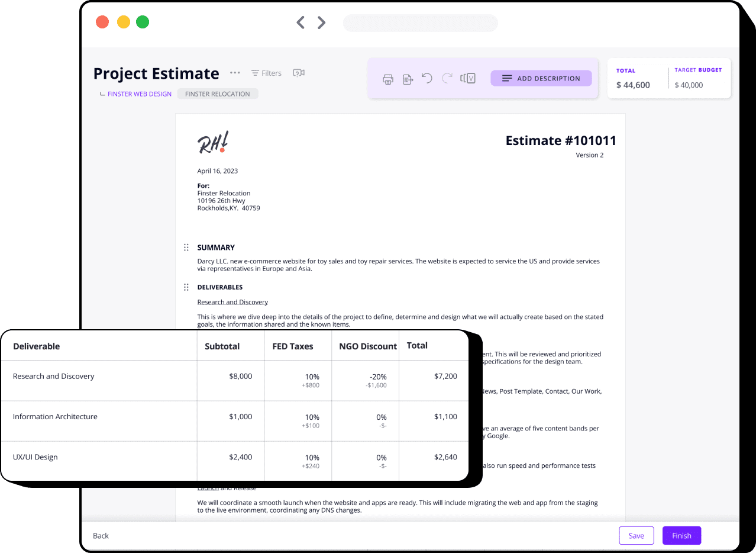Click the print icon in toolbar
Viewport: 756px width, 553px height.
(388, 79)
